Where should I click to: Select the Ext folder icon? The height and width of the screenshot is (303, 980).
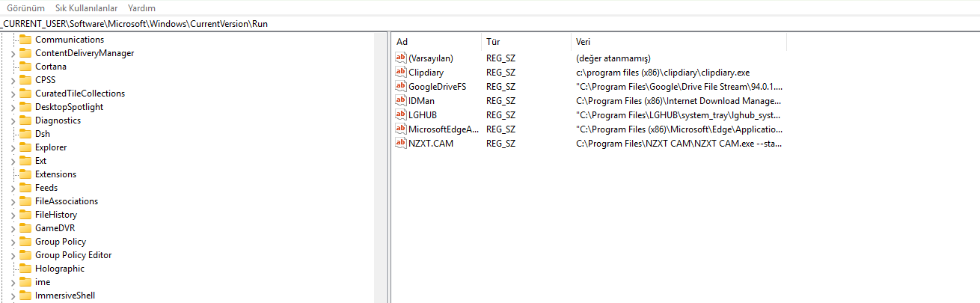(x=25, y=161)
